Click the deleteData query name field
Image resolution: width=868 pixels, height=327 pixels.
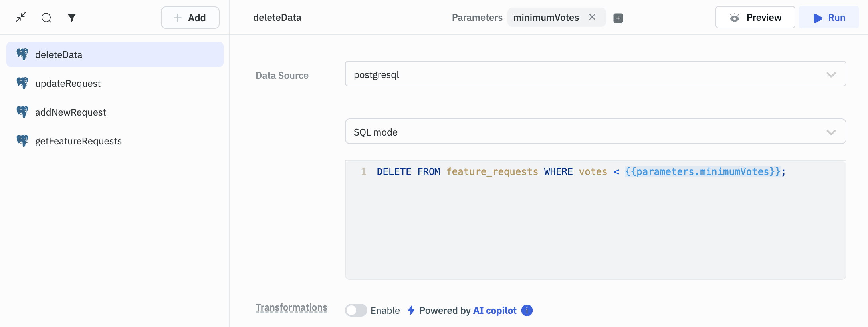(277, 18)
